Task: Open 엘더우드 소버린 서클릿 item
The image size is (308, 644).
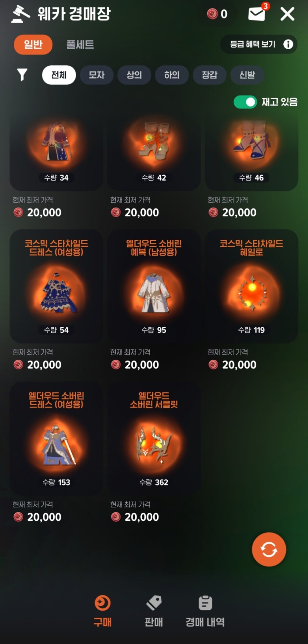Action: 154,439
